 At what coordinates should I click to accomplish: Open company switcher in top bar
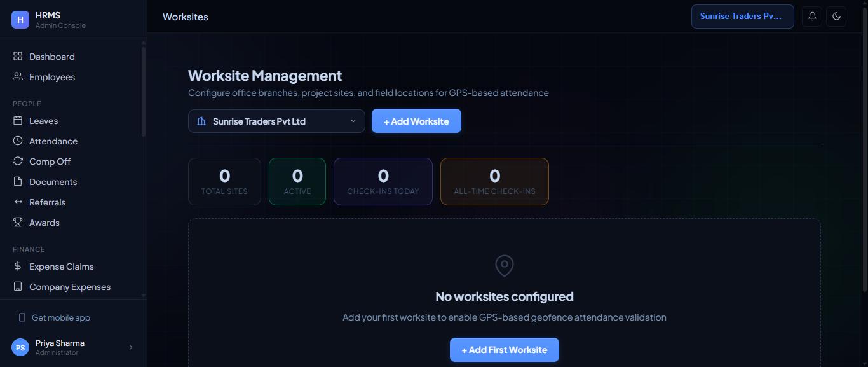(x=743, y=17)
